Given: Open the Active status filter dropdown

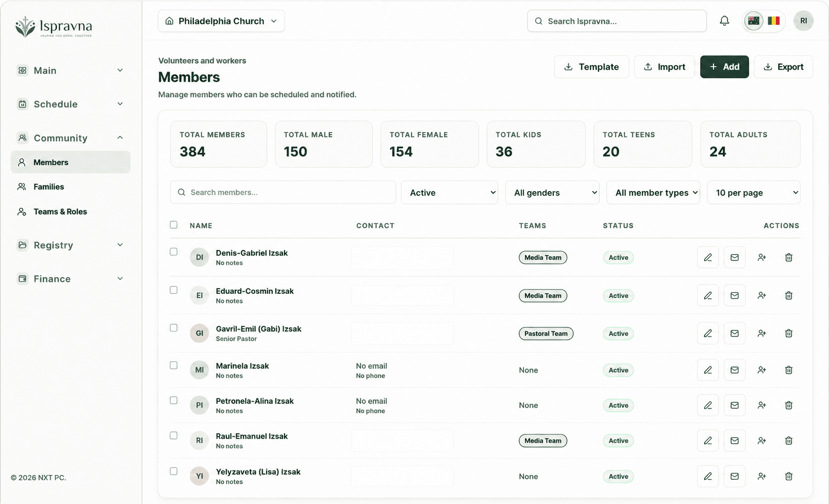Looking at the screenshot, I should pos(450,192).
